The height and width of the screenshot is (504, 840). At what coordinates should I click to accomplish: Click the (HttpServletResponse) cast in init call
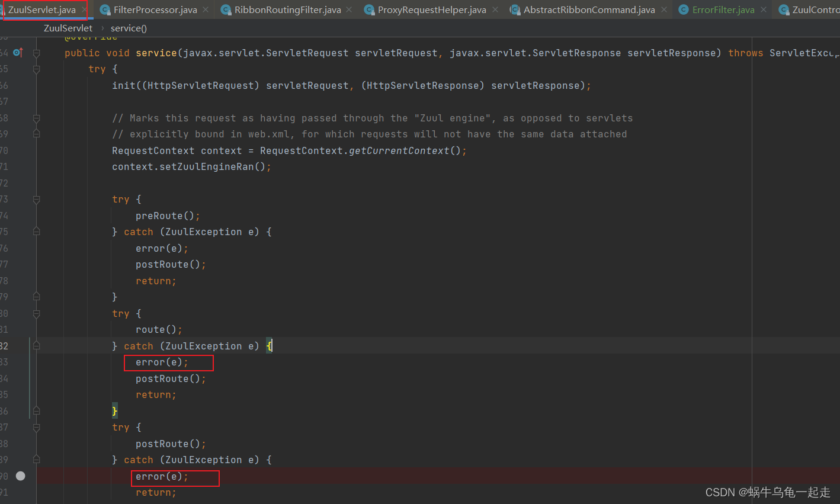tap(423, 86)
